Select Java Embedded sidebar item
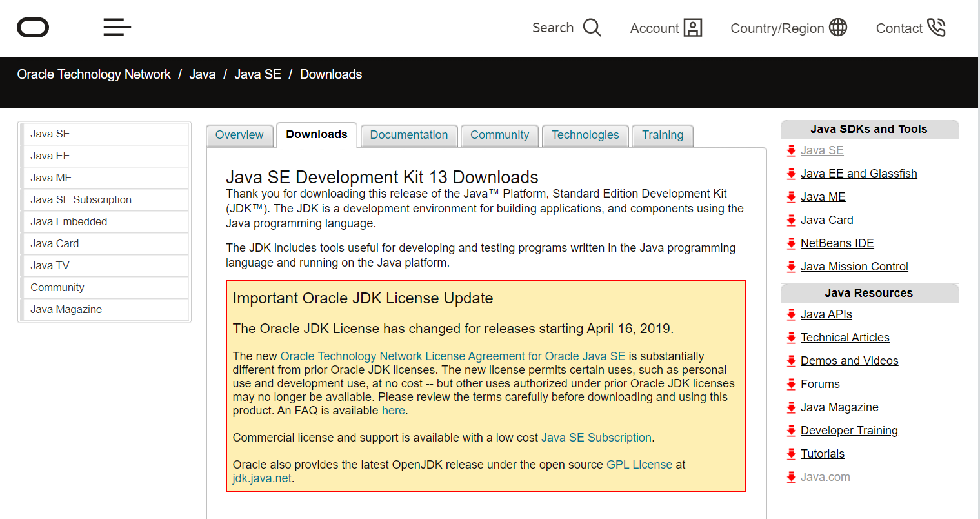The width and height of the screenshot is (980, 519). coord(105,222)
